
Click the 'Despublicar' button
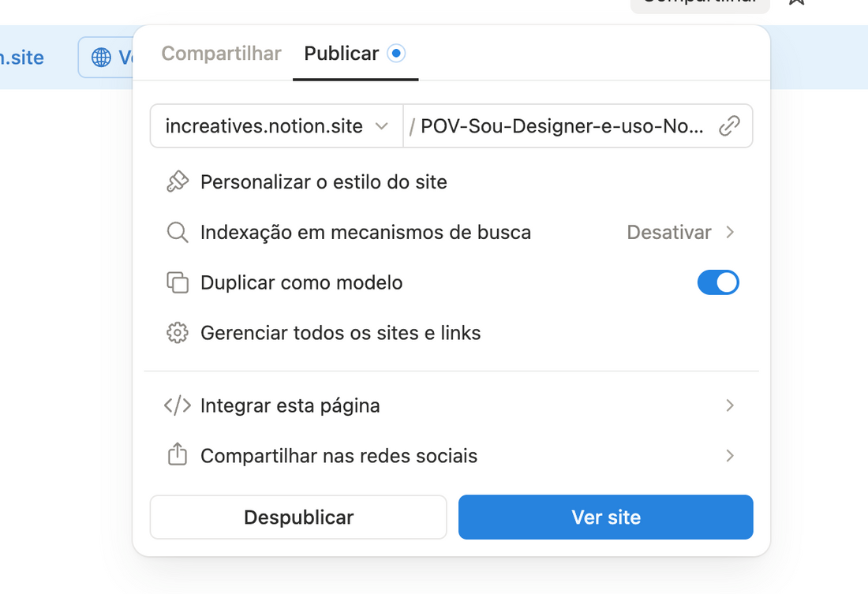point(298,517)
